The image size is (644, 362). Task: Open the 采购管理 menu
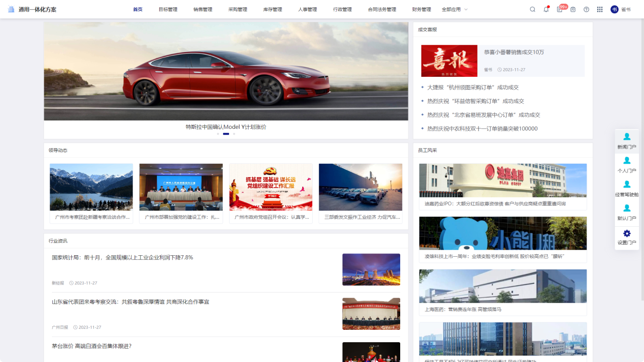[x=238, y=9]
